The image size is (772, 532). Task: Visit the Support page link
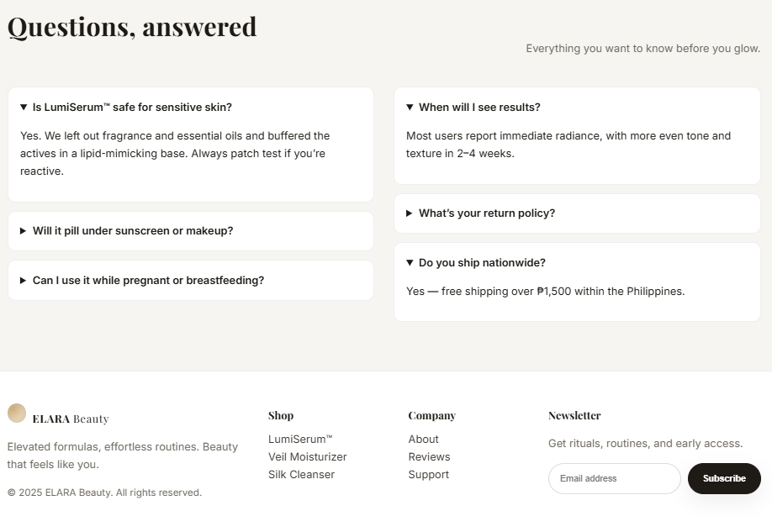click(428, 475)
